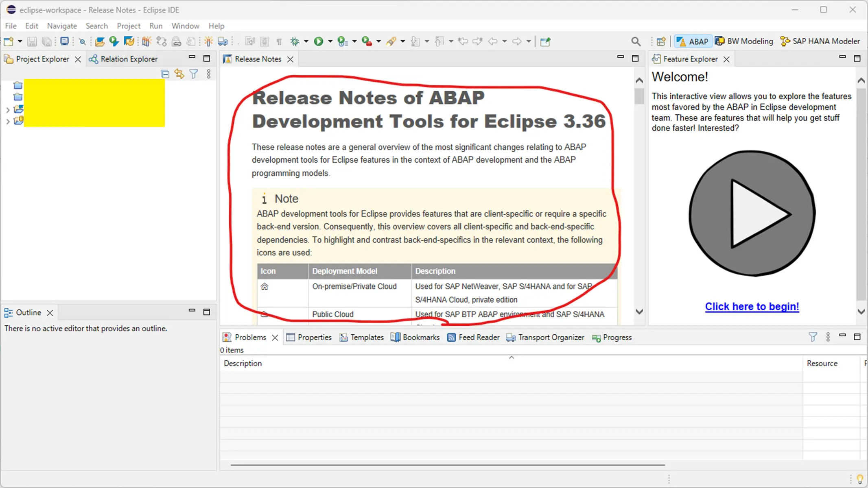Open the Project menu
This screenshot has height=488, width=868.
129,26
